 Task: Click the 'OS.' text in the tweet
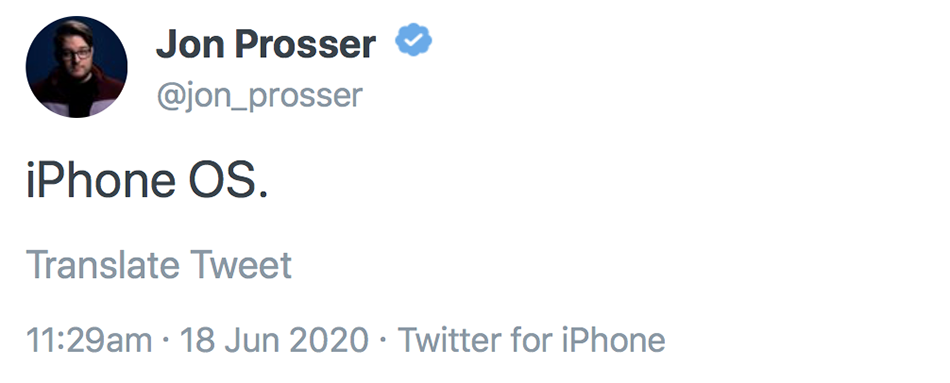(x=228, y=181)
